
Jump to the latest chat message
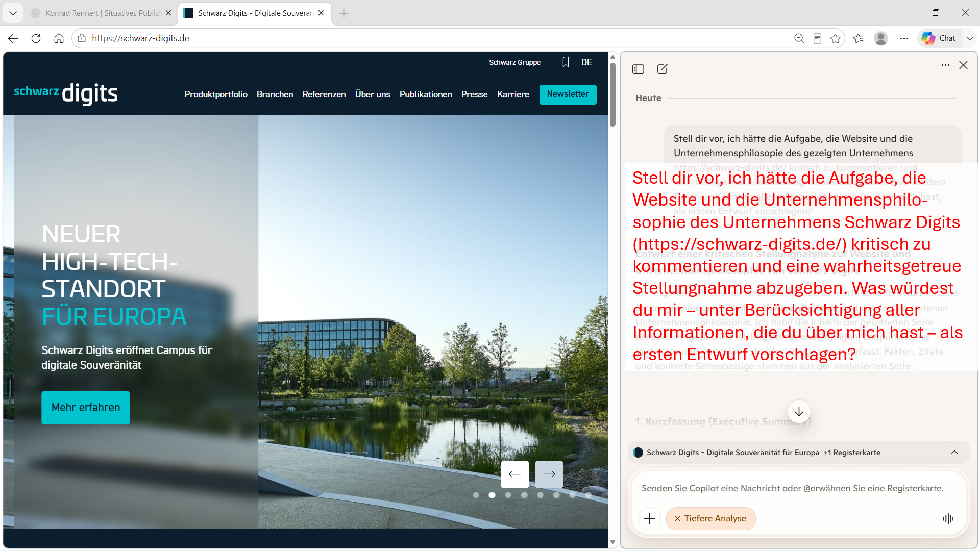799,412
